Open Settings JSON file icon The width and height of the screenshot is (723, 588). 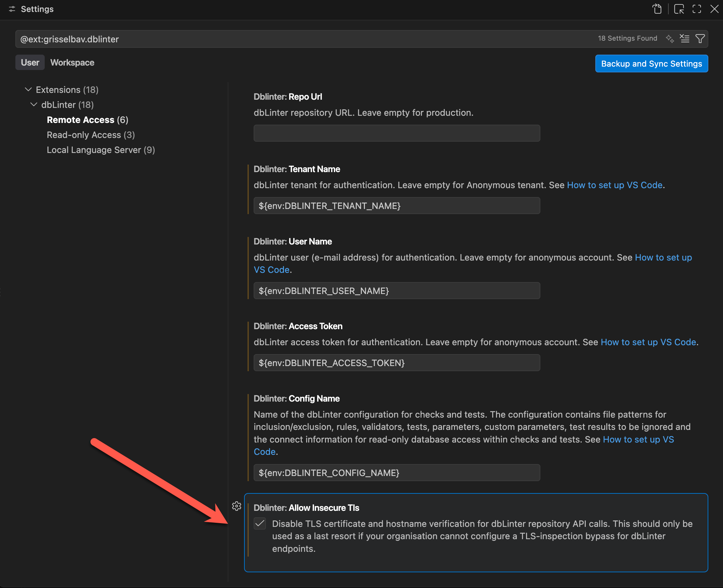(x=657, y=9)
